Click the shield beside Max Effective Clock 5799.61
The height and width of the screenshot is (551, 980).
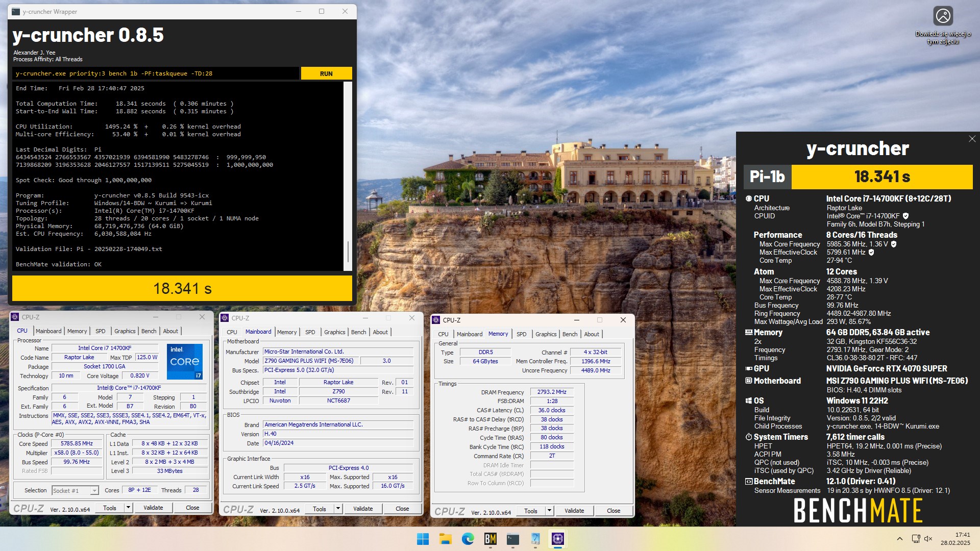[x=871, y=252]
